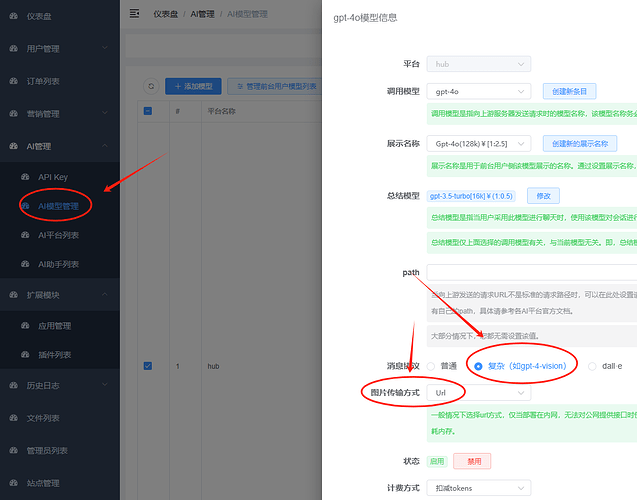637x500 pixels.
Task: Expand 用户管理 menu chevron
Action: 105,48
